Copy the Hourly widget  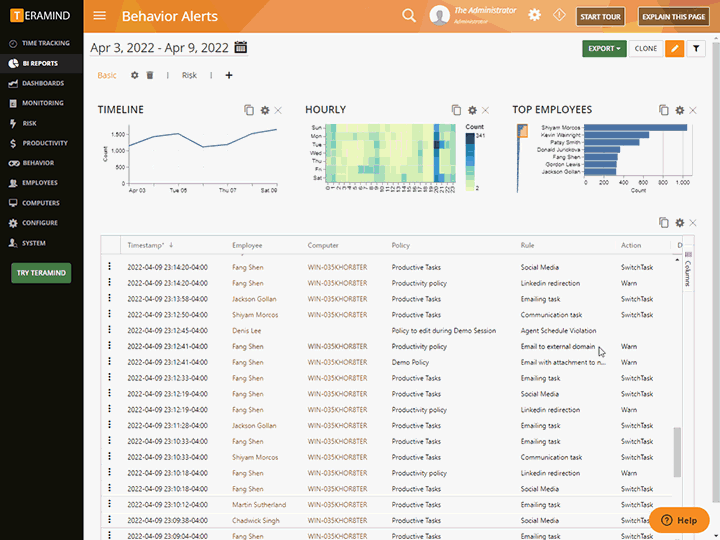(x=456, y=110)
